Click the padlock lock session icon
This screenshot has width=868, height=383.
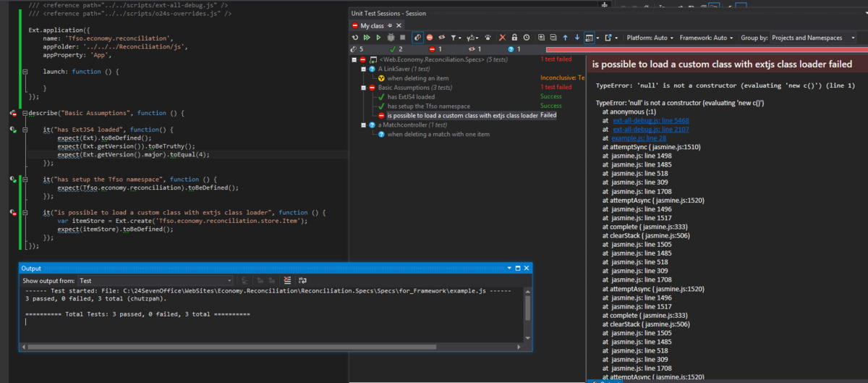pos(514,37)
